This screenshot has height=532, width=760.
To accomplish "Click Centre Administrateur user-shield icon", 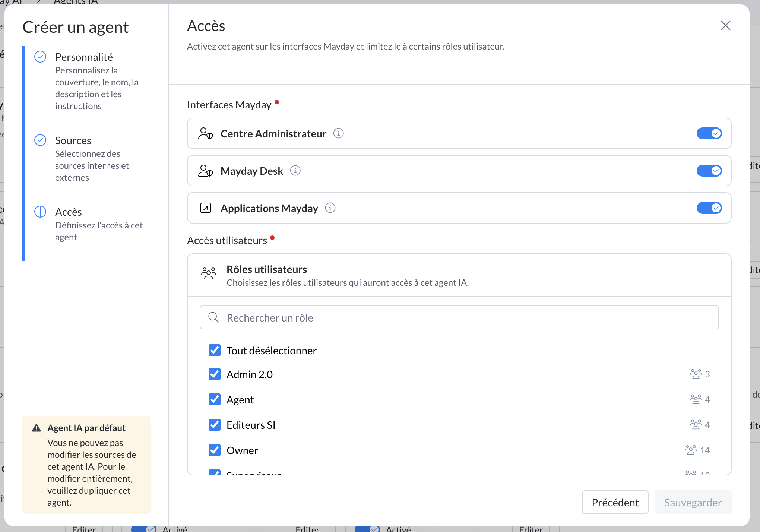I will click(206, 133).
